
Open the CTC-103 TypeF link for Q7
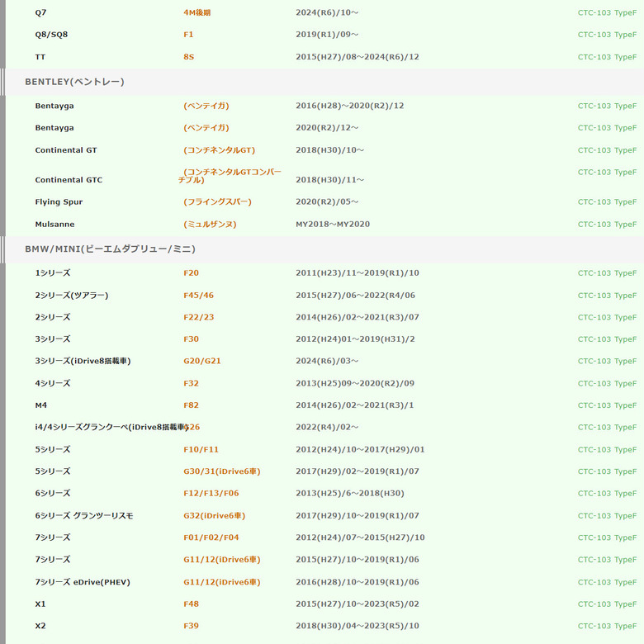coord(607,12)
